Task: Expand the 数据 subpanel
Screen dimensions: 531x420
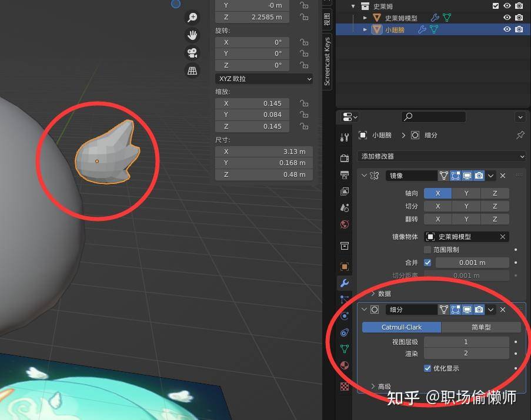Action: coord(373,294)
